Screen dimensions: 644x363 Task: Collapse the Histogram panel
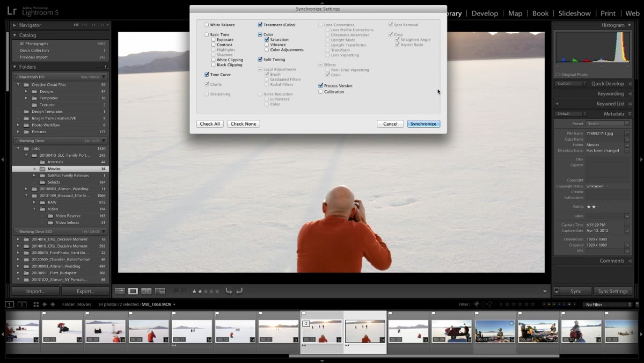(629, 25)
